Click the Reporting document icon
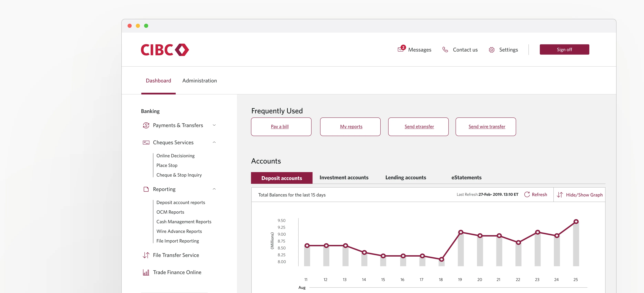The width and height of the screenshot is (644, 293). pyautogui.click(x=146, y=189)
